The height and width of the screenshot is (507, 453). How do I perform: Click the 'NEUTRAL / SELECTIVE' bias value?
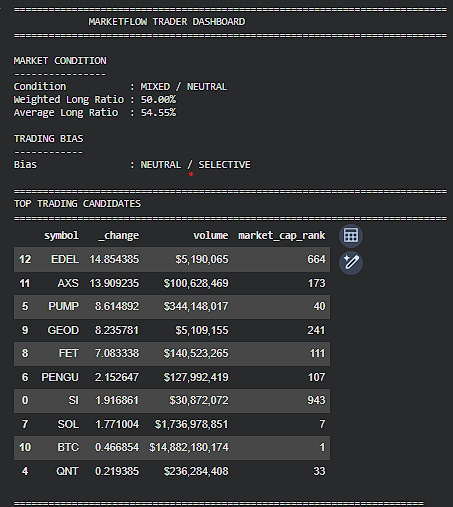(195, 165)
